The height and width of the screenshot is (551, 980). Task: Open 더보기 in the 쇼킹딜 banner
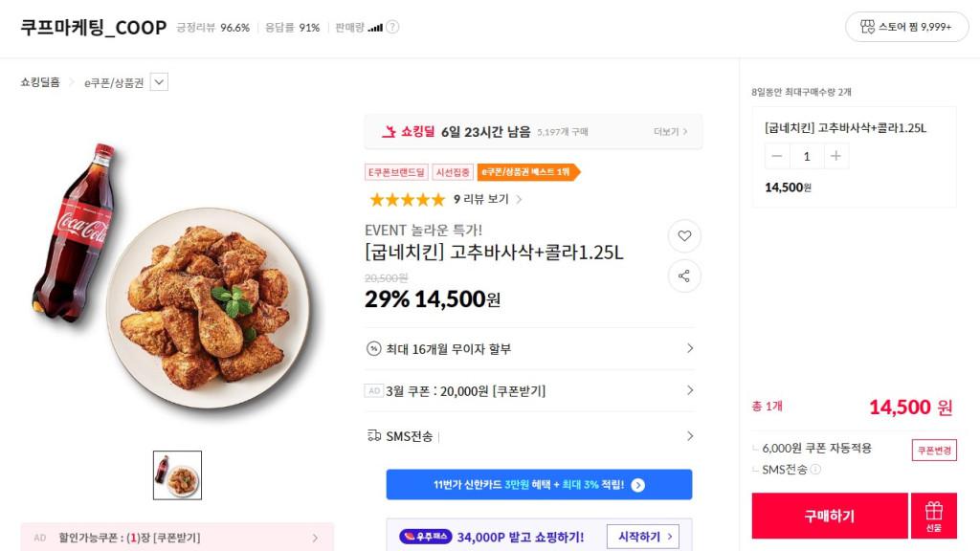tap(670, 132)
